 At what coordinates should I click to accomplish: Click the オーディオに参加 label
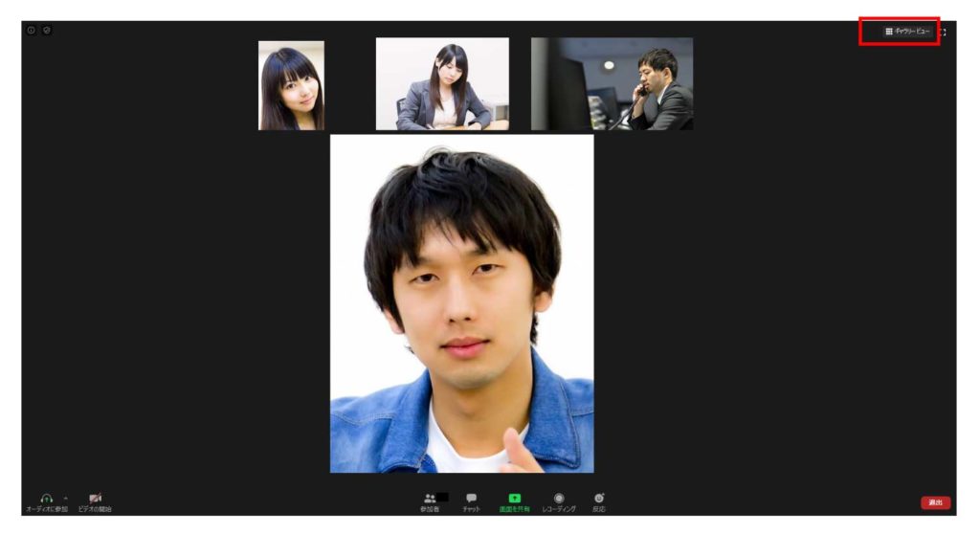coord(46,509)
